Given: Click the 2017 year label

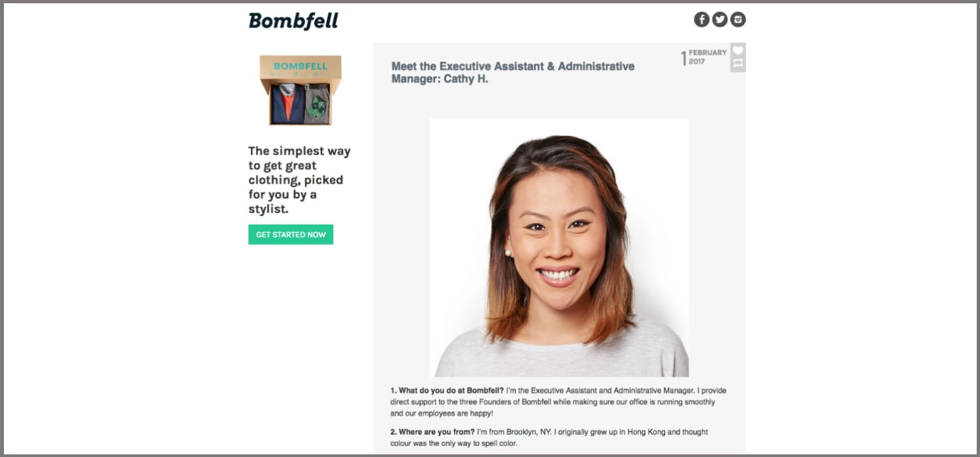Looking at the screenshot, I should pyautogui.click(x=697, y=61).
